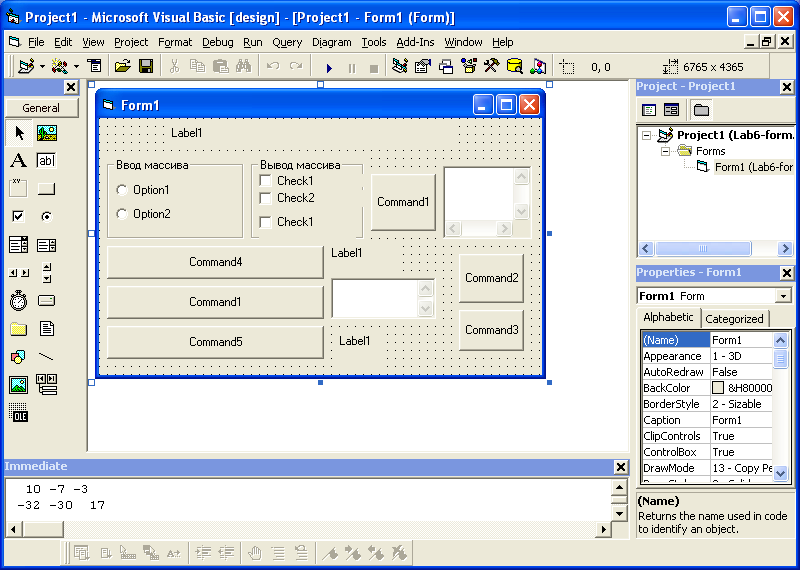Select the Timer tool
This screenshot has width=800, height=570.
pyautogui.click(x=19, y=301)
